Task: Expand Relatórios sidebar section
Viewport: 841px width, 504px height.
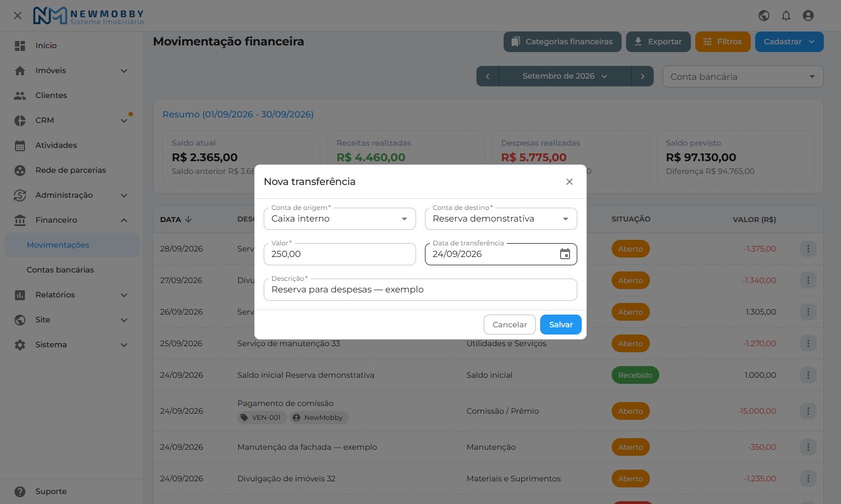Action: click(72, 295)
